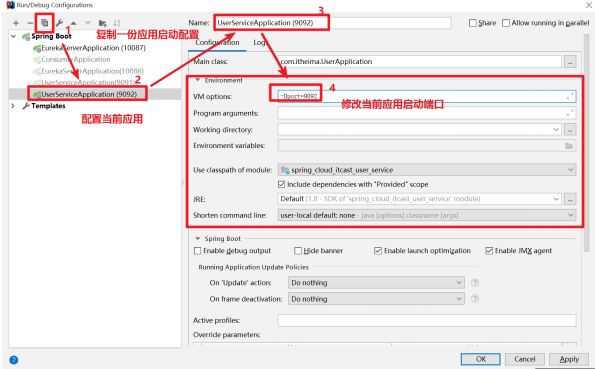
Task: Click the Apply button
Action: pyautogui.click(x=569, y=359)
